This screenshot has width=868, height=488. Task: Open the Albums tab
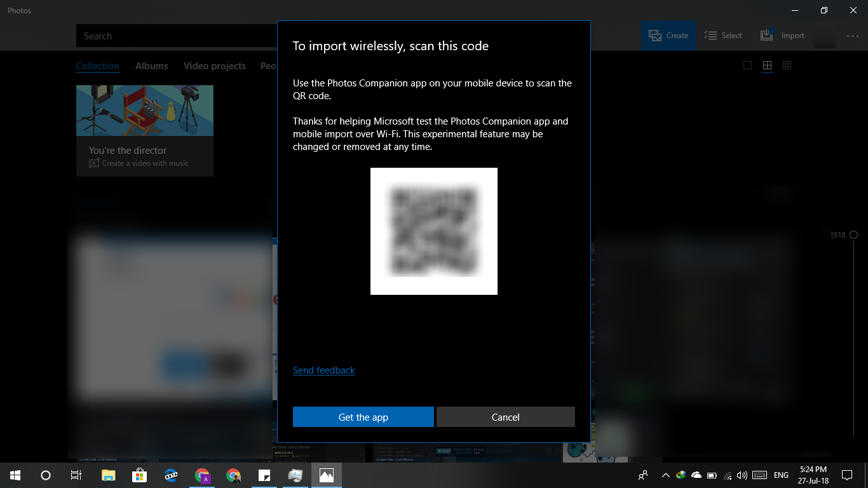pos(151,66)
